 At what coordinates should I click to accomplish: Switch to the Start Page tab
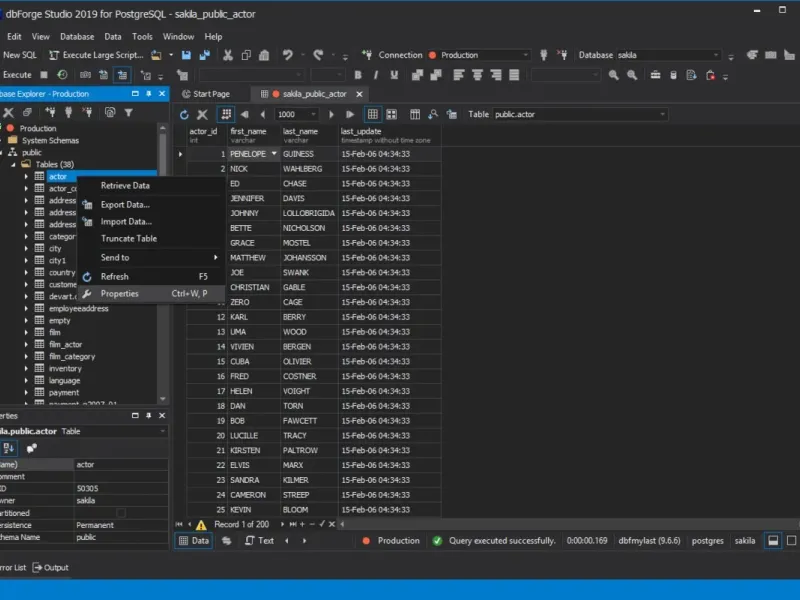coord(207,94)
